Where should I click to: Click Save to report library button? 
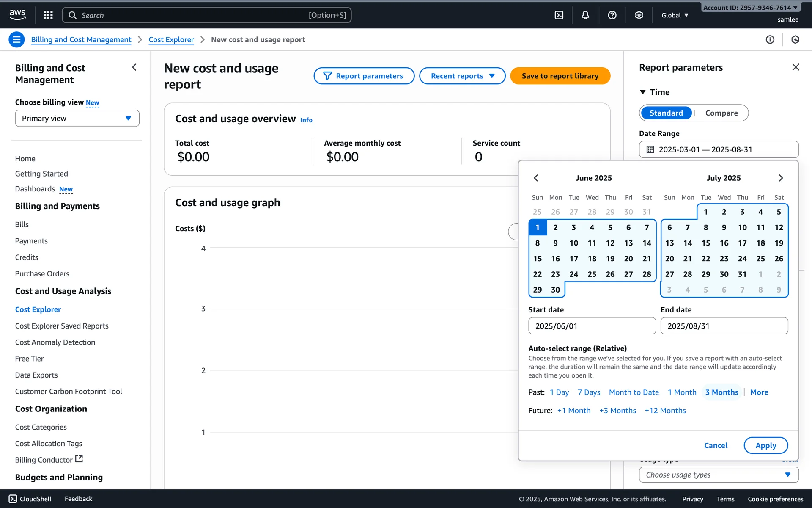[x=560, y=76]
